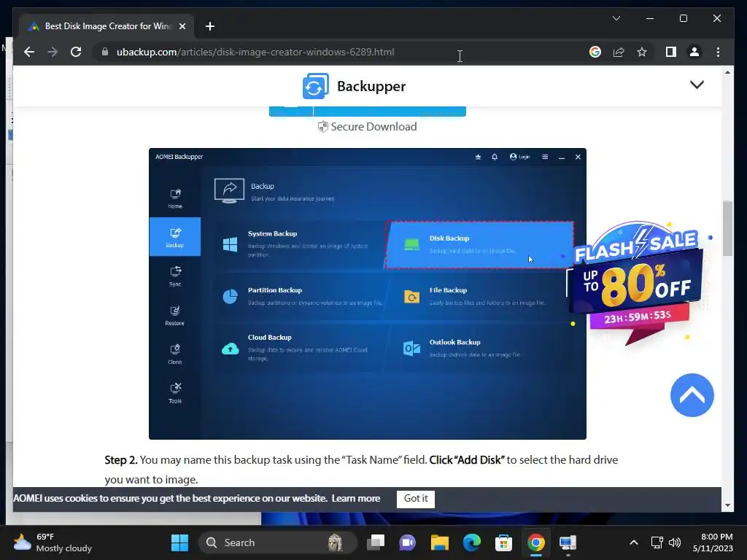
Task: Click the AOMEI Backupper screenshot image
Action: (x=368, y=294)
